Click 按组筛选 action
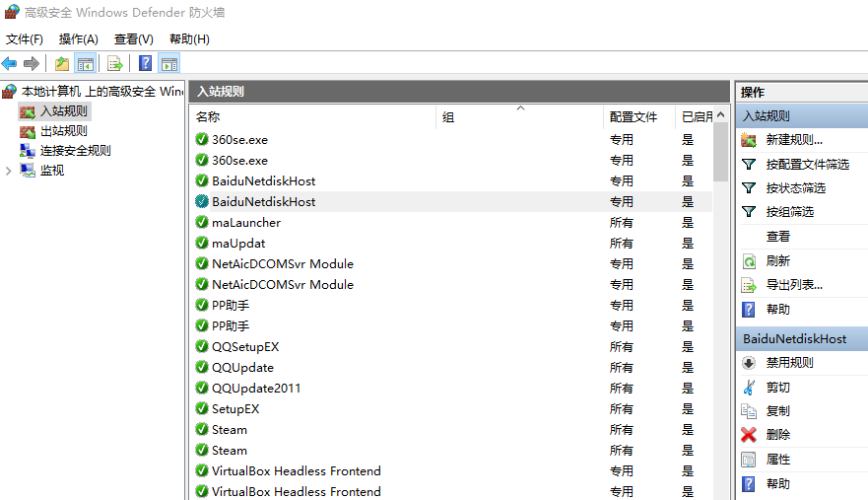Screen dimensions: 868x500 (789, 212)
